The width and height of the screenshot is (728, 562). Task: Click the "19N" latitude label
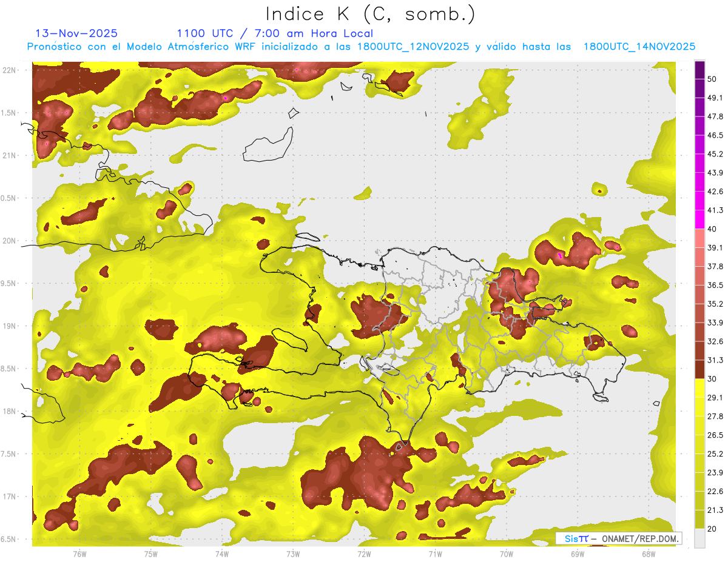pyautogui.click(x=10, y=326)
